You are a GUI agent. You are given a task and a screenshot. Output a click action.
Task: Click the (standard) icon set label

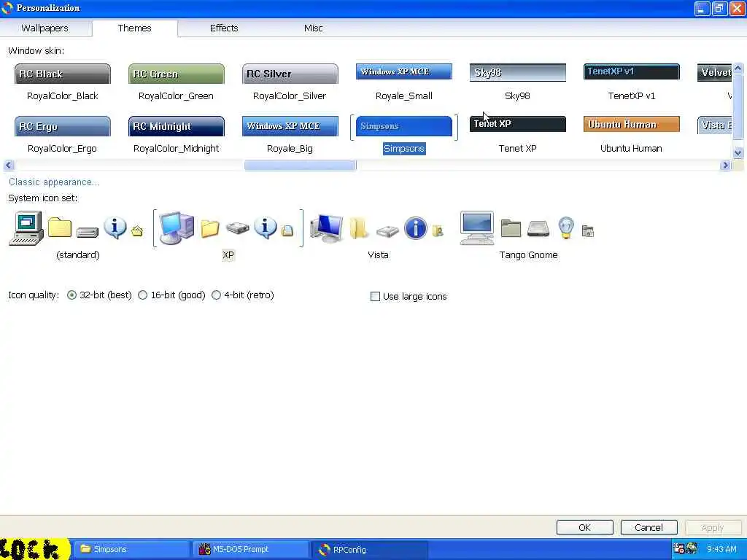click(77, 254)
